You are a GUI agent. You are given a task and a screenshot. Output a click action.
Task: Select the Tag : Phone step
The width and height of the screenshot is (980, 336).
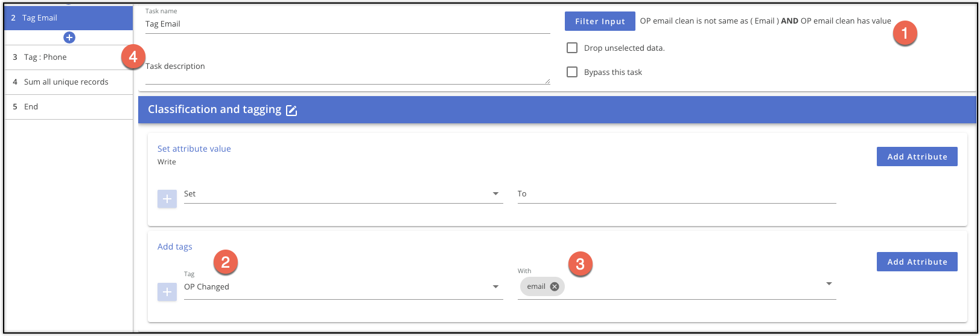coord(69,57)
